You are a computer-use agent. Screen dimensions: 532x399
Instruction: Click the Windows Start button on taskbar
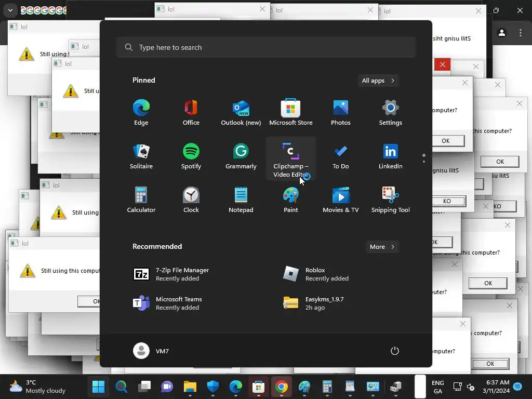(x=98, y=387)
